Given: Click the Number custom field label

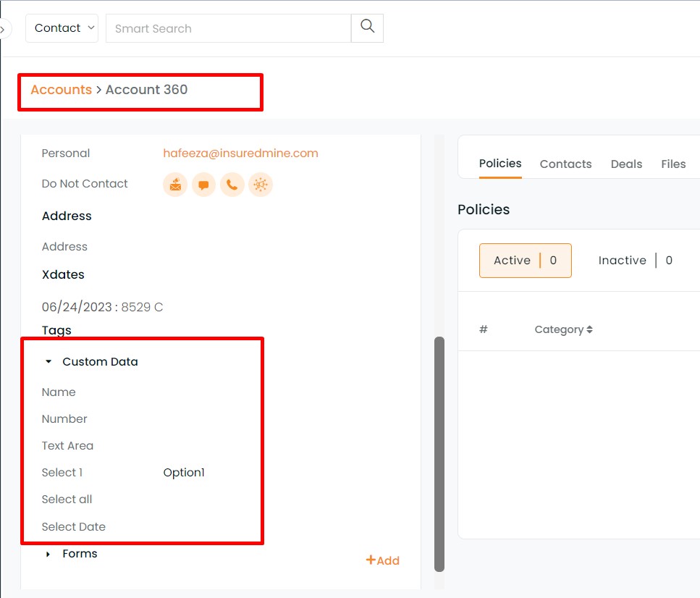Looking at the screenshot, I should click(64, 419).
